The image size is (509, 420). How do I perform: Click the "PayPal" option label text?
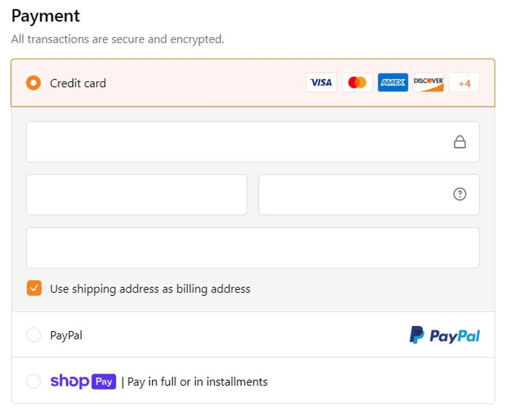click(66, 336)
